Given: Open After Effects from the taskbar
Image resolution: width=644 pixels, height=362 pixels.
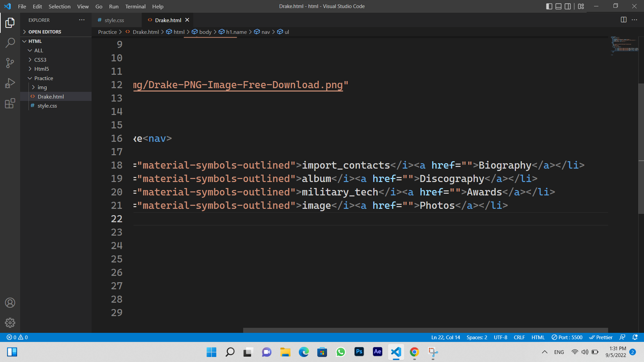Looking at the screenshot, I should click(x=377, y=352).
